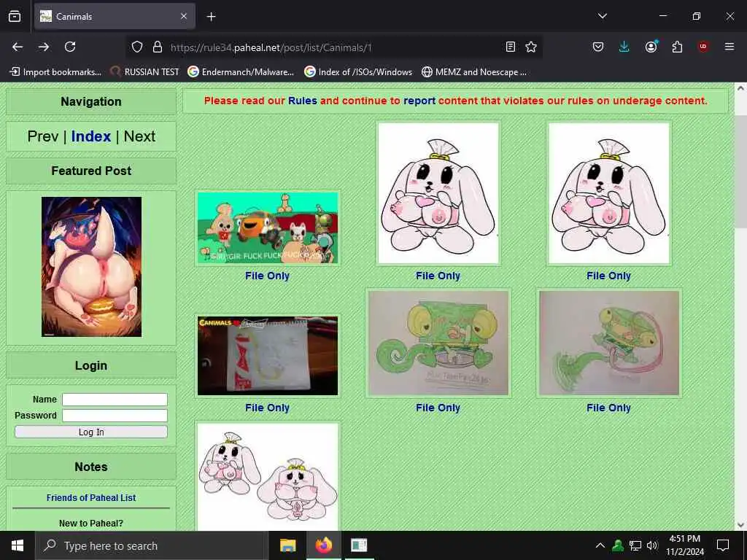Open Firefox View from the tab strip
The height and width of the screenshot is (560, 747).
pos(15,16)
